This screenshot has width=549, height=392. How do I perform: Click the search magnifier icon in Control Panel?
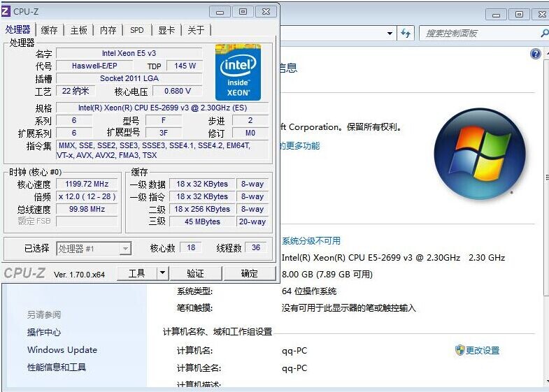[544, 34]
